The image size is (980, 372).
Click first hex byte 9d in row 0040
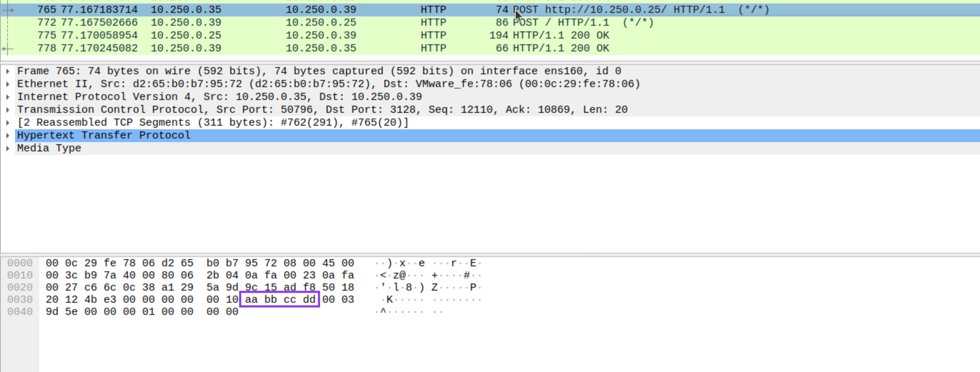[x=52, y=312]
